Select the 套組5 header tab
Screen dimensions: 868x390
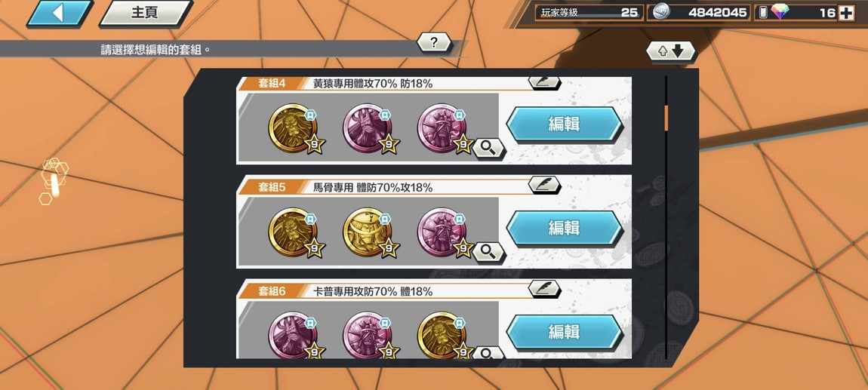272,188
